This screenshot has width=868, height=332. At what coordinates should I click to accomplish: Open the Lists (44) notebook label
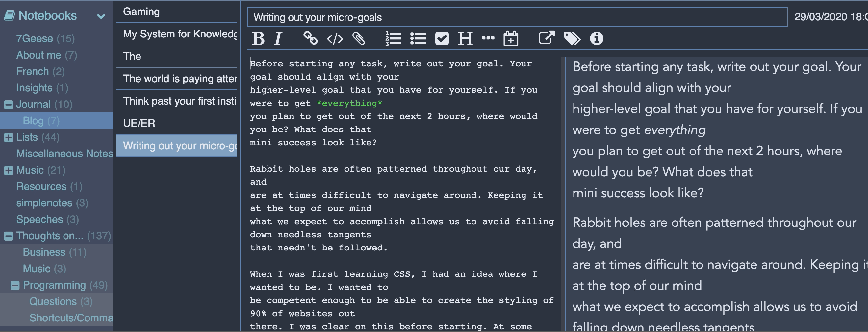pyautogui.click(x=38, y=137)
